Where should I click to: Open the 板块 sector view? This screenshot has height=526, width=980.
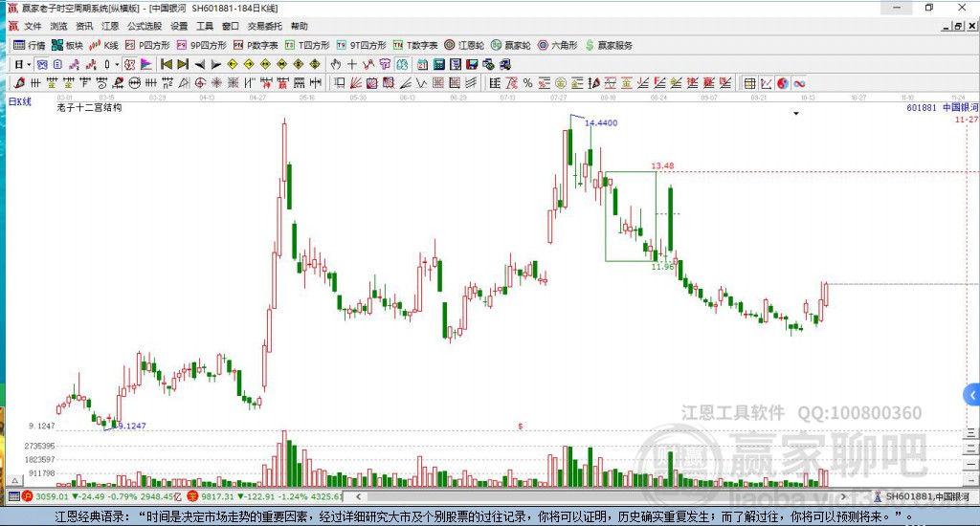[68, 45]
